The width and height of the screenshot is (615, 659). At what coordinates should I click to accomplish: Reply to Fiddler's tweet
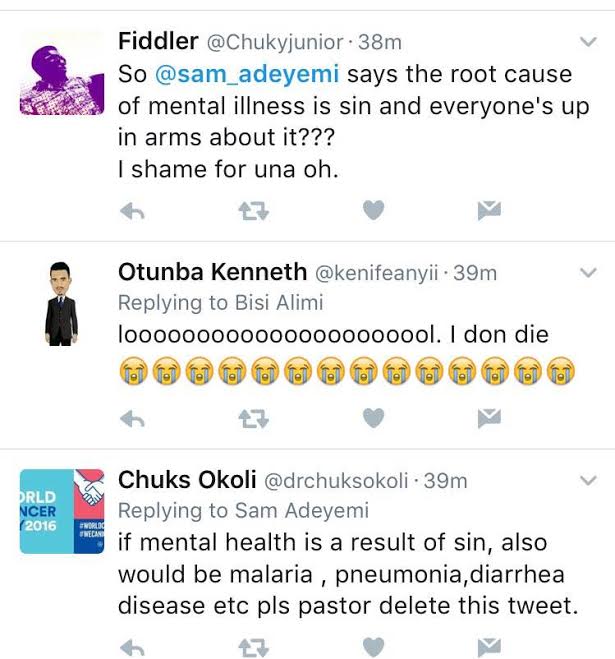132,210
